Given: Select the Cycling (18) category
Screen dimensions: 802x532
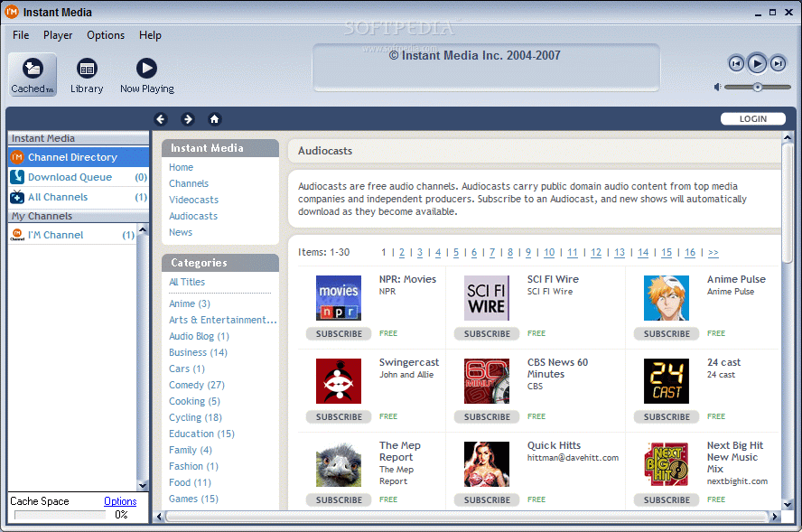Looking at the screenshot, I should [195, 417].
